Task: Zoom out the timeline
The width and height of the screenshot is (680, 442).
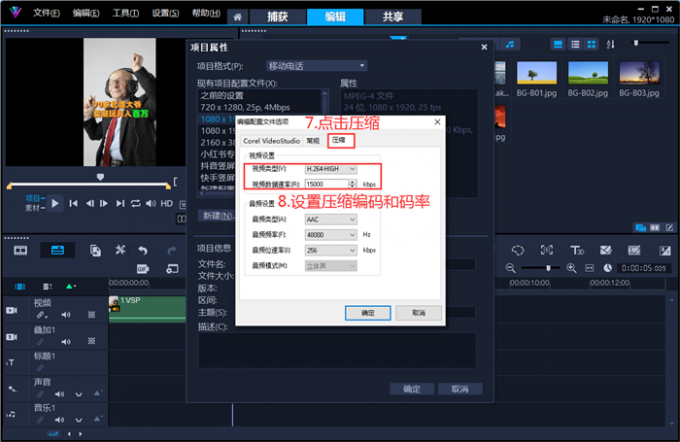Action: (x=510, y=268)
